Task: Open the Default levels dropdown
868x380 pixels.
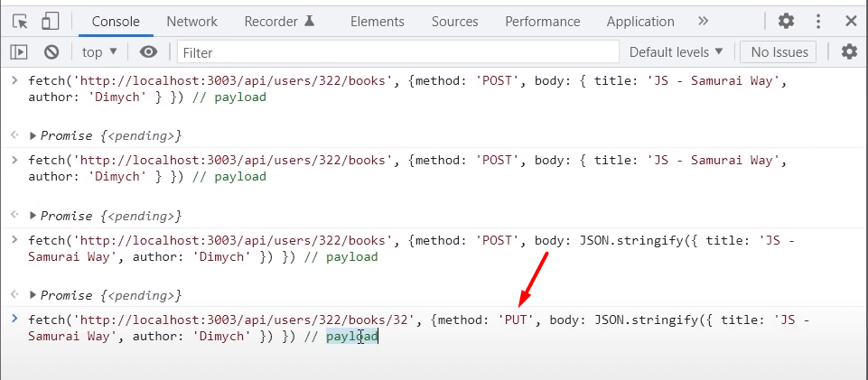Action: point(677,52)
